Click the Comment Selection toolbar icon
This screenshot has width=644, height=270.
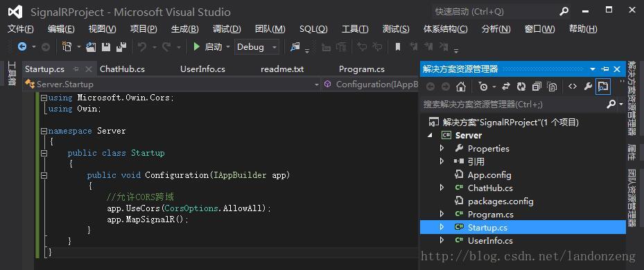coord(326,47)
